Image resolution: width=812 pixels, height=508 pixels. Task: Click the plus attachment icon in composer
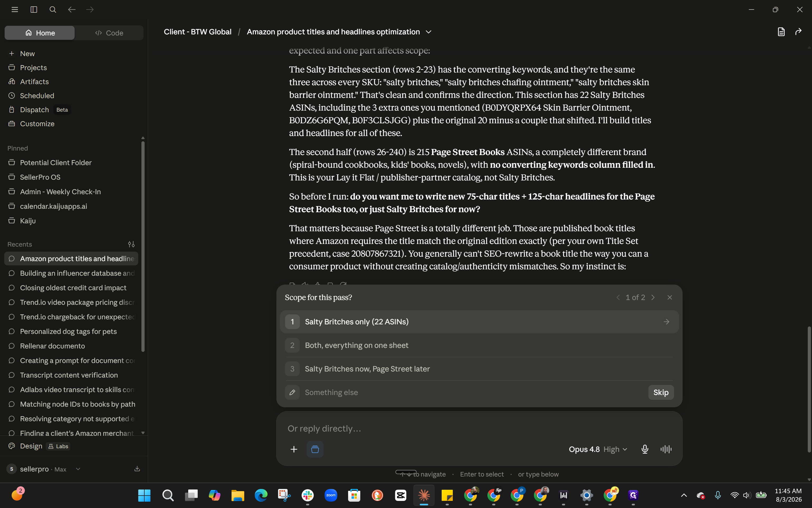tap(294, 449)
